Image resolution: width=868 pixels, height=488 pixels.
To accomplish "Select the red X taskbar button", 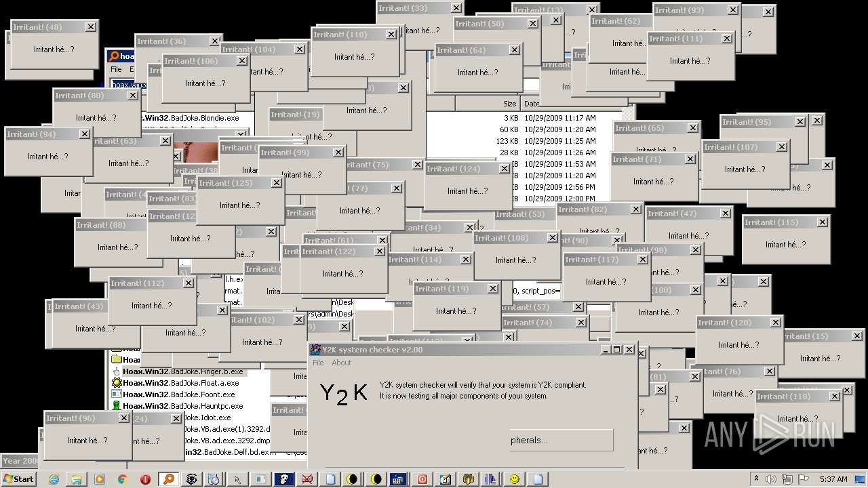I will tap(306, 479).
